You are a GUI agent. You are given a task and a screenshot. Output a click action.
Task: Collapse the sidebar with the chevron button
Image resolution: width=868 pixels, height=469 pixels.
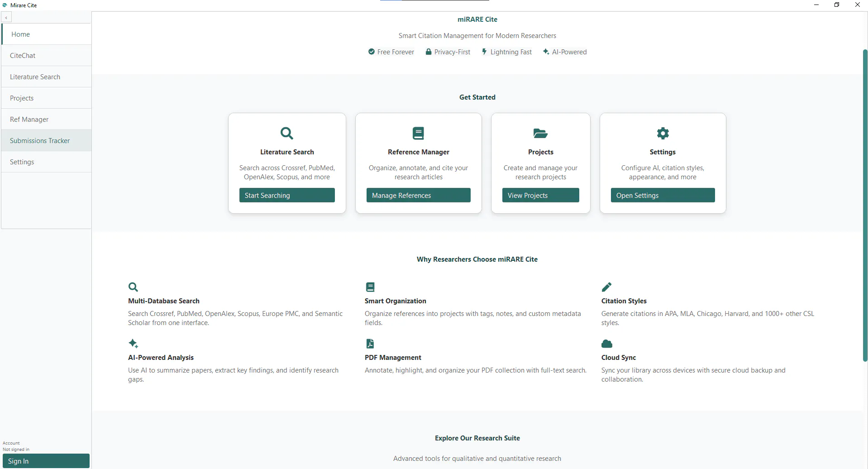click(6, 17)
